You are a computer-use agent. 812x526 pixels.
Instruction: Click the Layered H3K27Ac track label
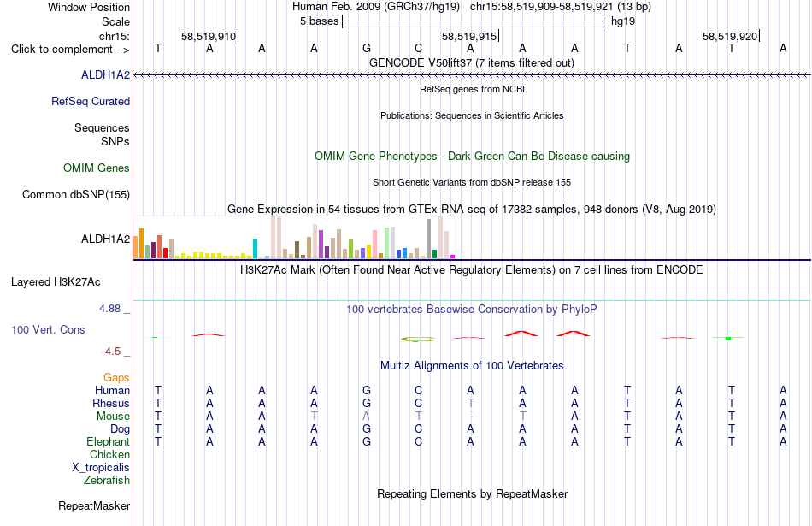[56, 282]
